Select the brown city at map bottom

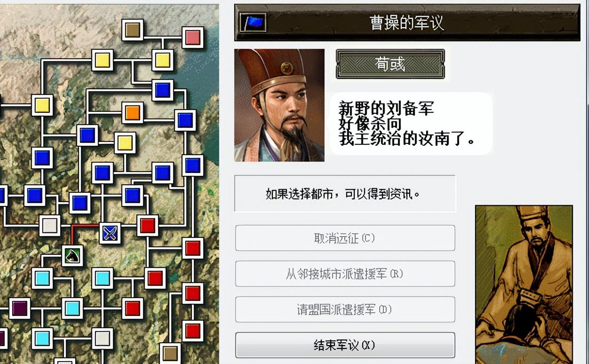(x=170, y=353)
